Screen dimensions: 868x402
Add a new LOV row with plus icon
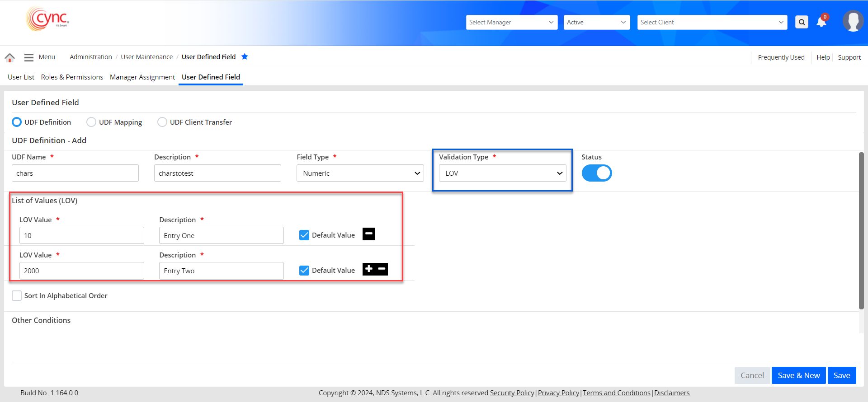pyautogui.click(x=369, y=269)
